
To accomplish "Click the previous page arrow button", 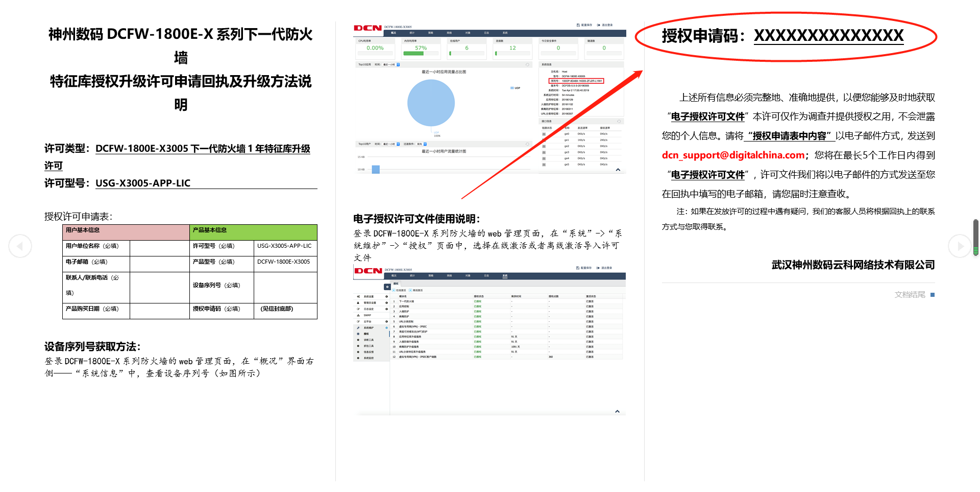I will click(20, 246).
